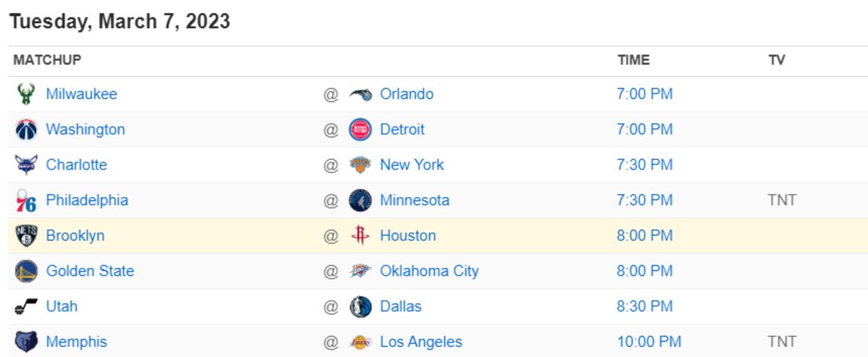868x357 pixels.
Task: Open the New York team link
Action: [412, 165]
